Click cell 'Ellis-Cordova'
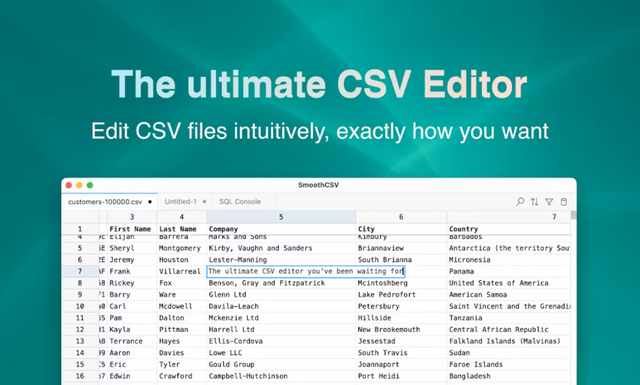This screenshot has height=385, width=640. tap(281, 341)
